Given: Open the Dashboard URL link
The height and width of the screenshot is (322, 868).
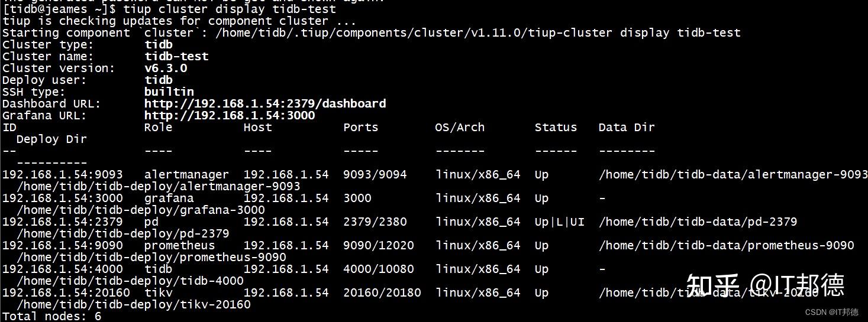Looking at the screenshot, I should point(264,104).
